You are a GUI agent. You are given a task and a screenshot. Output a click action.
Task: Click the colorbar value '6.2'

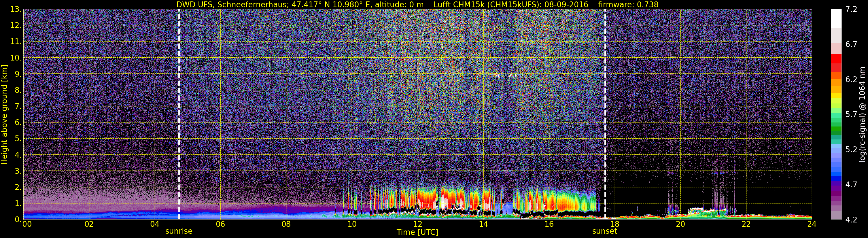(x=851, y=79)
